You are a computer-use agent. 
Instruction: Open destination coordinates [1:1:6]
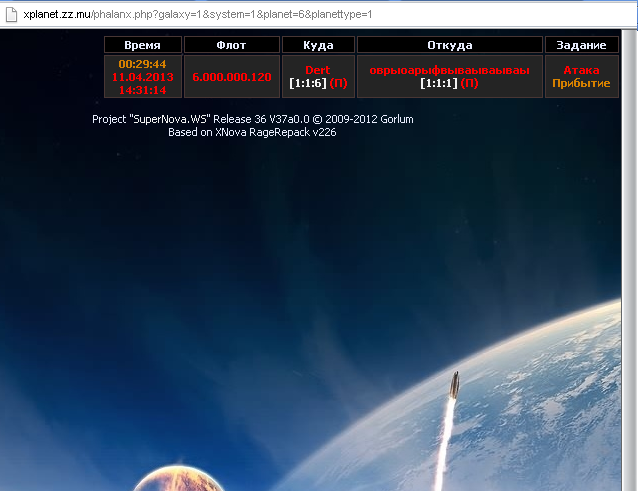(308, 83)
